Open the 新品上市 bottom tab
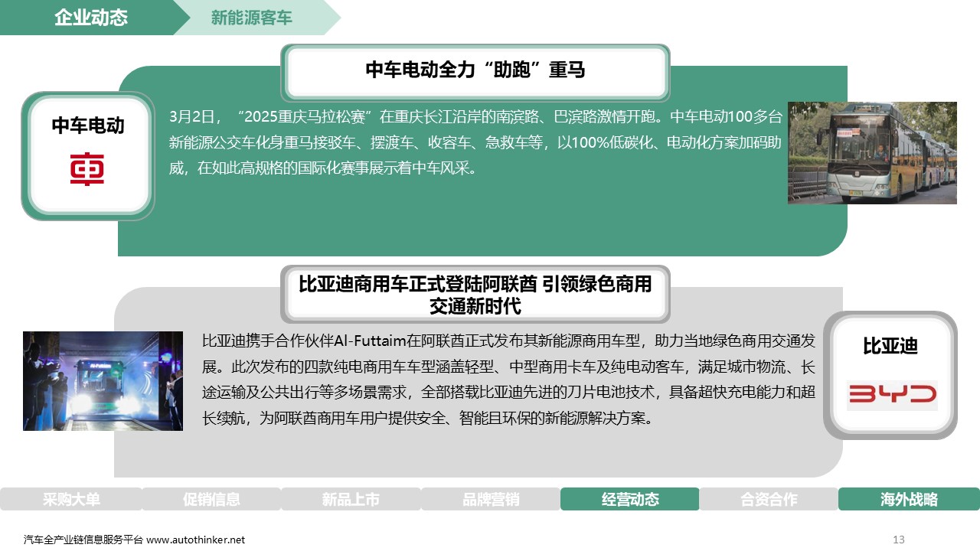The height and width of the screenshot is (551, 980). tap(351, 500)
